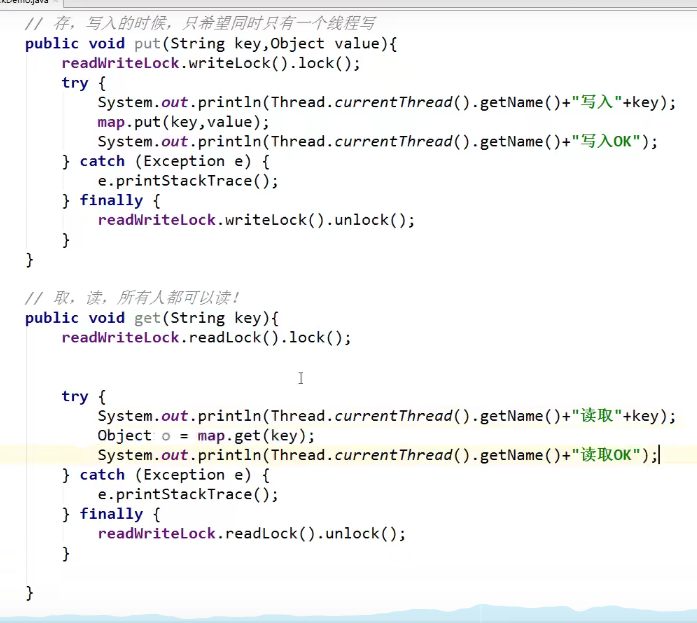Click the comment above the put method
Viewport: 697px width, 623px height.
(200, 23)
